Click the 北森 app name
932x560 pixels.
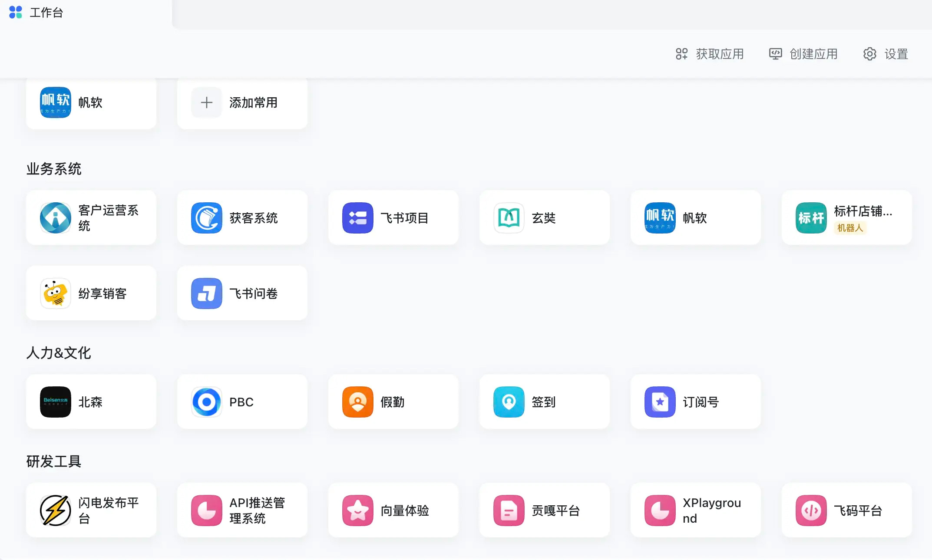click(90, 402)
